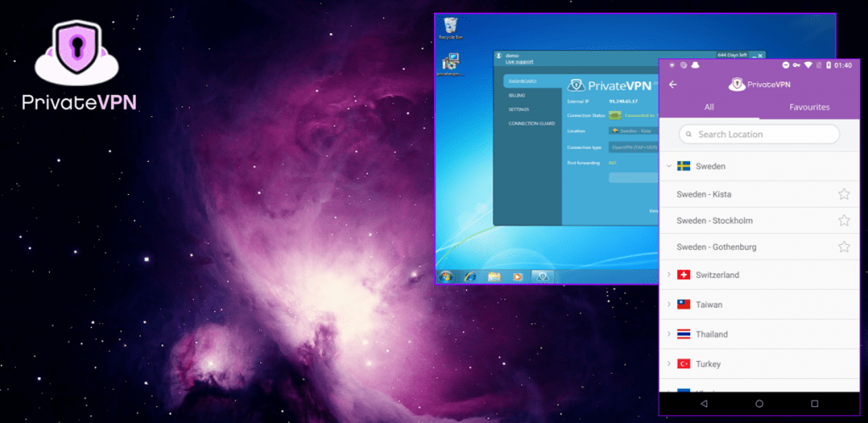The height and width of the screenshot is (423, 868).
Task: Launch Internet Explorer from the taskbar
Action: click(470, 276)
